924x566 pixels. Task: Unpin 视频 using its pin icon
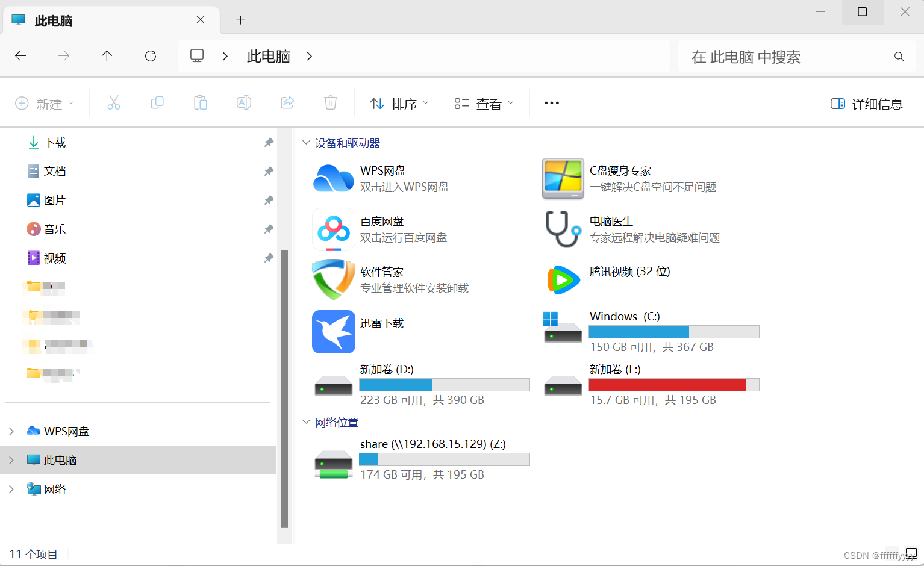pos(269,258)
